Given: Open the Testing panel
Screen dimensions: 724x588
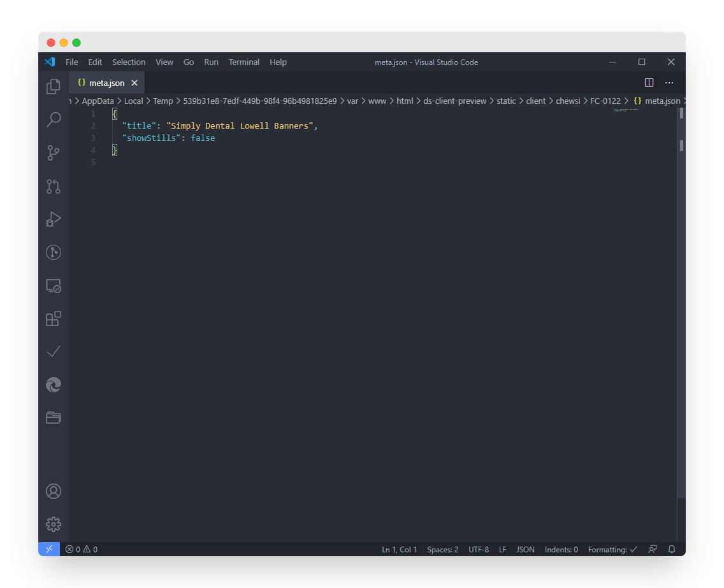Looking at the screenshot, I should pyautogui.click(x=53, y=351).
